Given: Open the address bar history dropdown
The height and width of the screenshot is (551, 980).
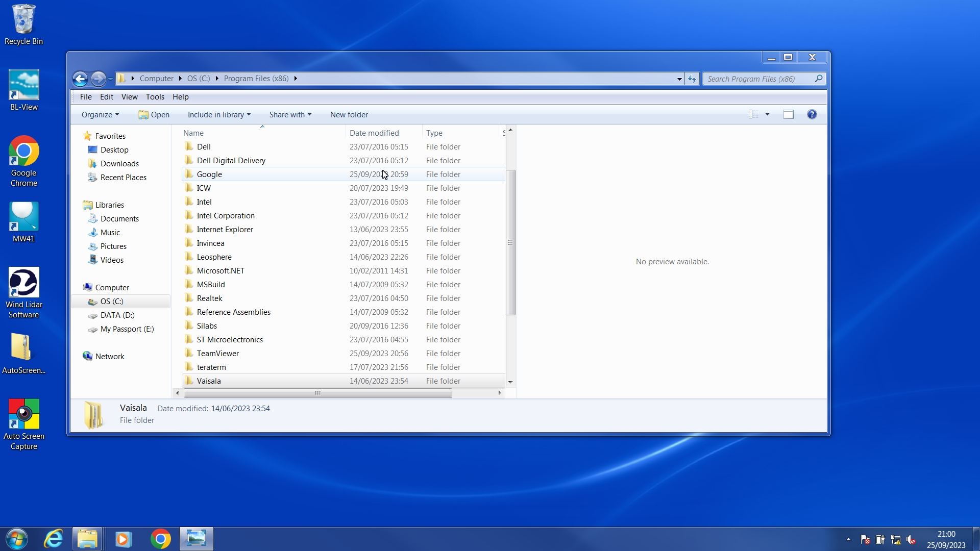Looking at the screenshot, I should (x=679, y=79).
